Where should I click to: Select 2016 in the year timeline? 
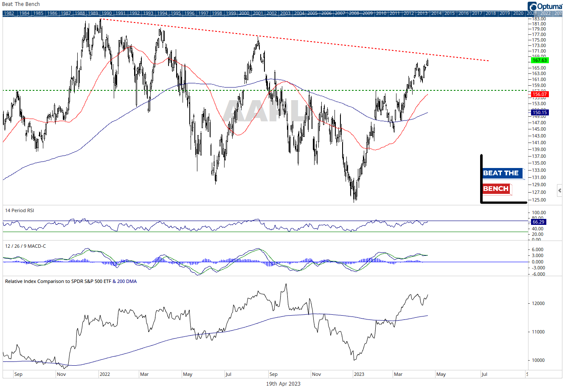[x=464, y=13]
